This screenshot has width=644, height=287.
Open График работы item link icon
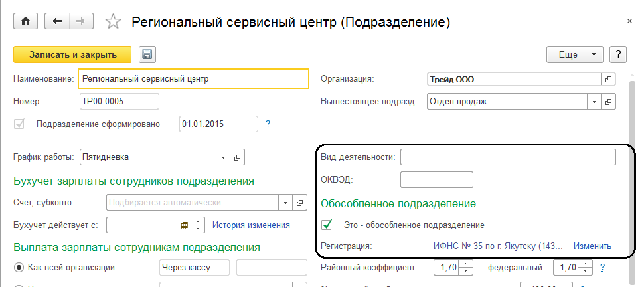[238, 157]
